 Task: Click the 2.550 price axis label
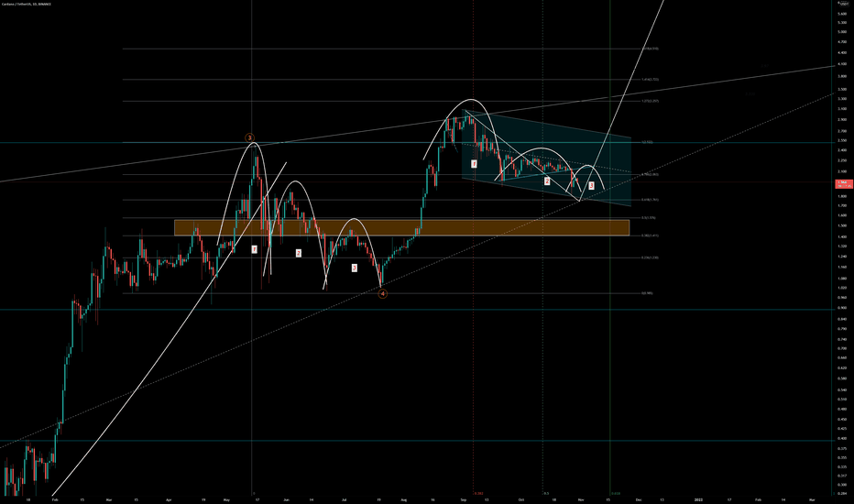[x=842, y=140]
